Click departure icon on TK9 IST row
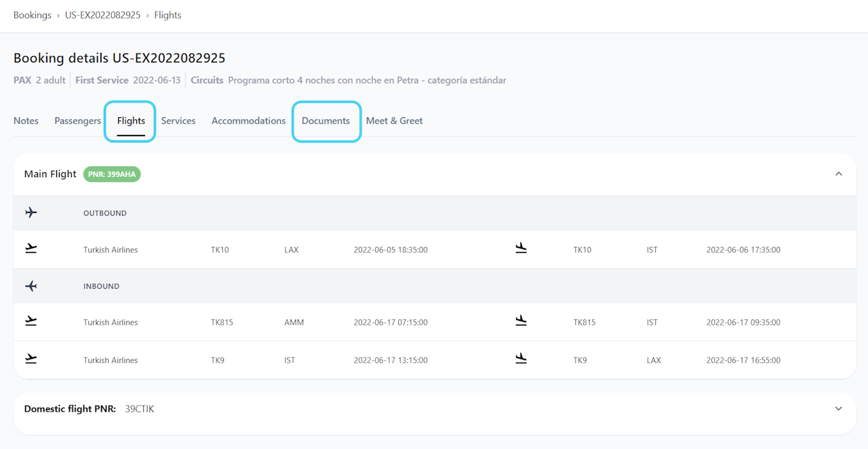 pyautogui.click(x=31, y=359)
